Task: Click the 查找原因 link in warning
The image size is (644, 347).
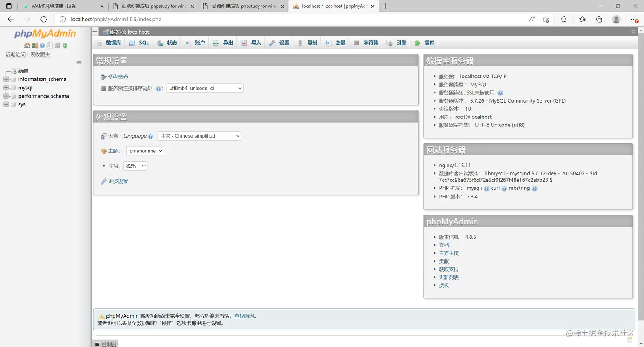Action: [244, 316]
